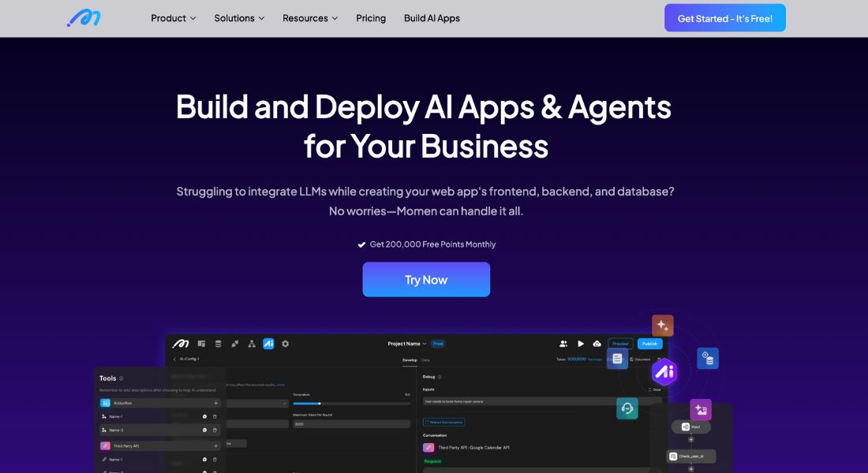Click the Momen logo in the navigation bar
Screen dimensions: 868x473
coord(83,17)
